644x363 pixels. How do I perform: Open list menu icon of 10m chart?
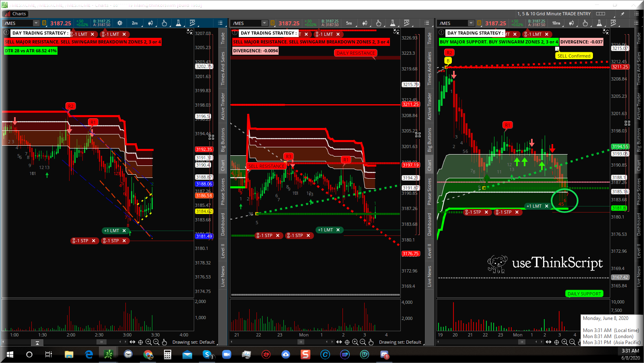pos(636,23)
